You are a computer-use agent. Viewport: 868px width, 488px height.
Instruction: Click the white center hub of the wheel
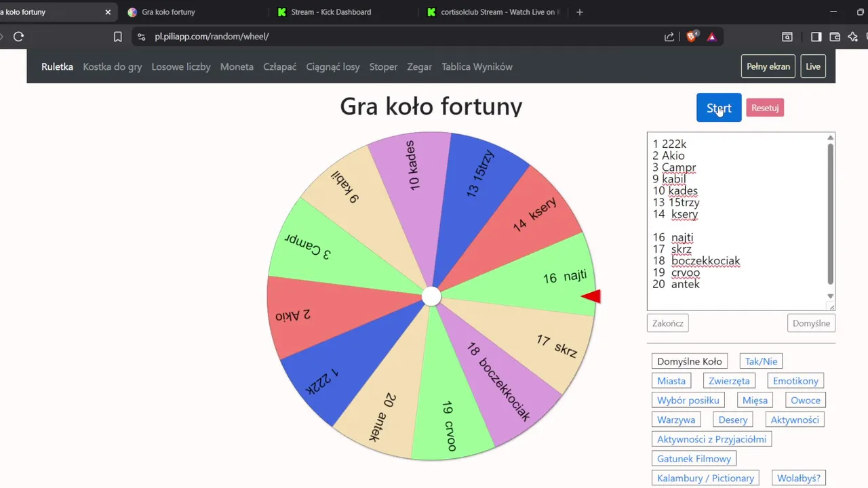(431, 296)
